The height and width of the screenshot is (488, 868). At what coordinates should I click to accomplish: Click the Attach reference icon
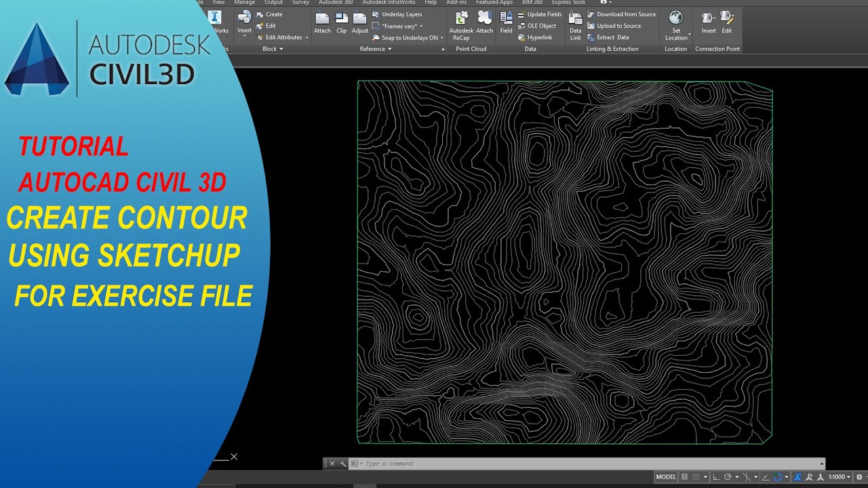(x=322, y=19)
